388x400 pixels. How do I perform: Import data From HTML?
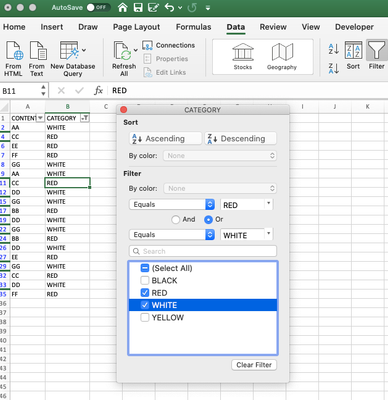(x=13, y=59)
